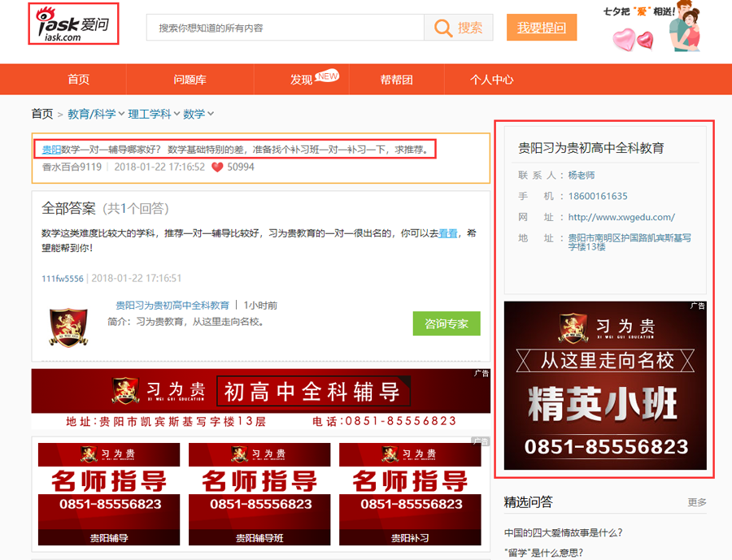Viewport: 732px width, 560px height.
Task: Click the 广告 label on banner ad
Action: tap(481, 373)
